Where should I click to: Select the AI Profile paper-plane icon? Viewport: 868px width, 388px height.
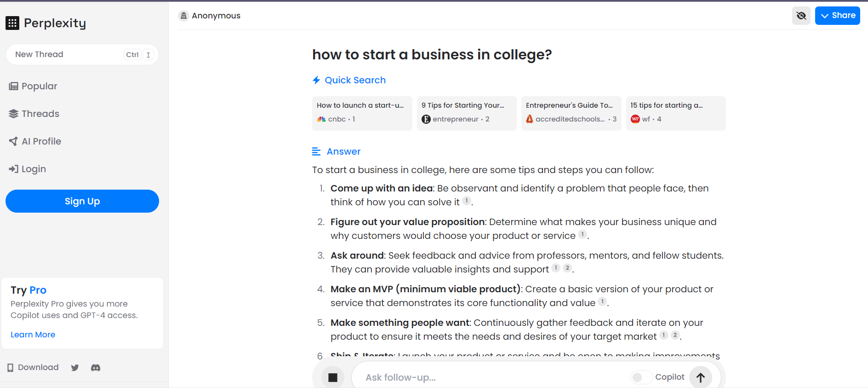coord(13,141)
